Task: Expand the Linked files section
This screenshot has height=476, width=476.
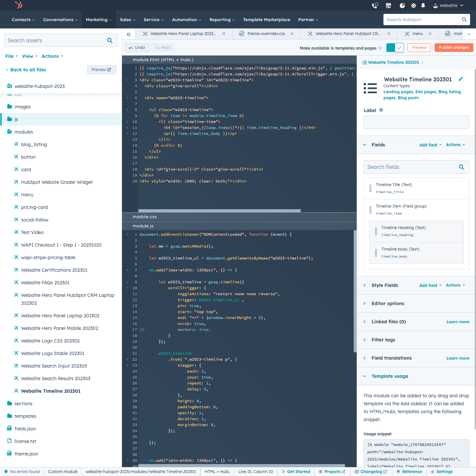Action: [364, 322]
